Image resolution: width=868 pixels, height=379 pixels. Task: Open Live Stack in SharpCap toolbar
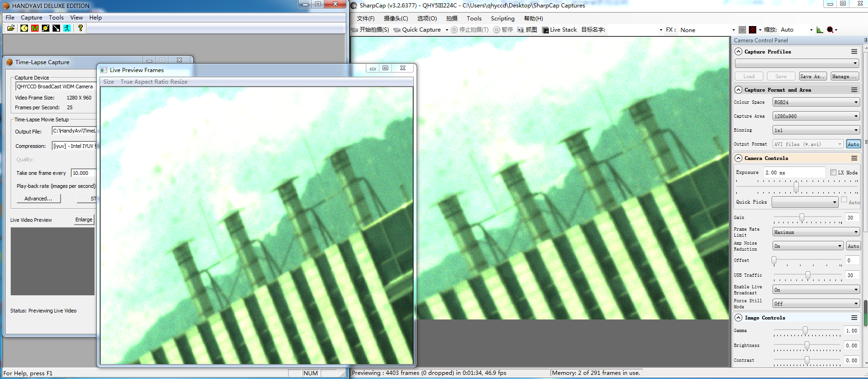(559, 30)
